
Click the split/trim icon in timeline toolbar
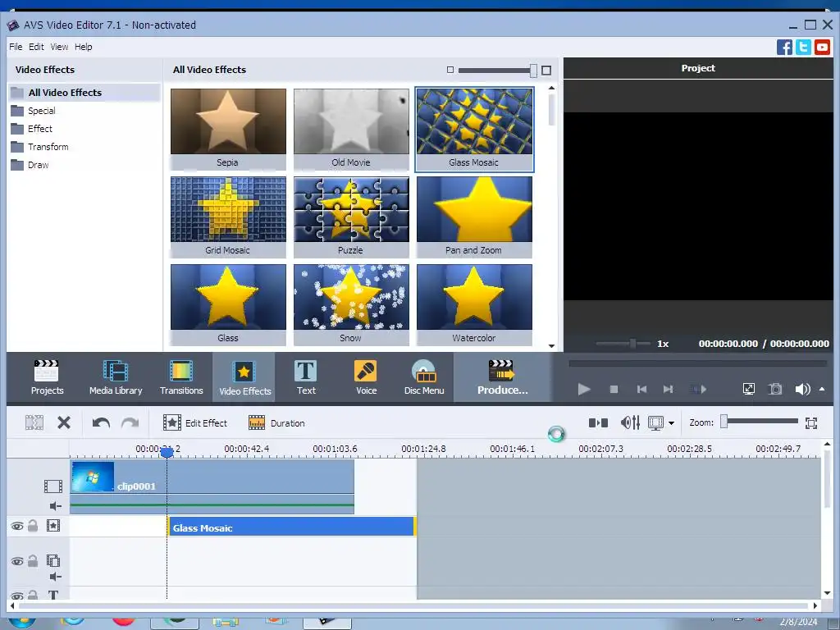click(x=34, y=422)
